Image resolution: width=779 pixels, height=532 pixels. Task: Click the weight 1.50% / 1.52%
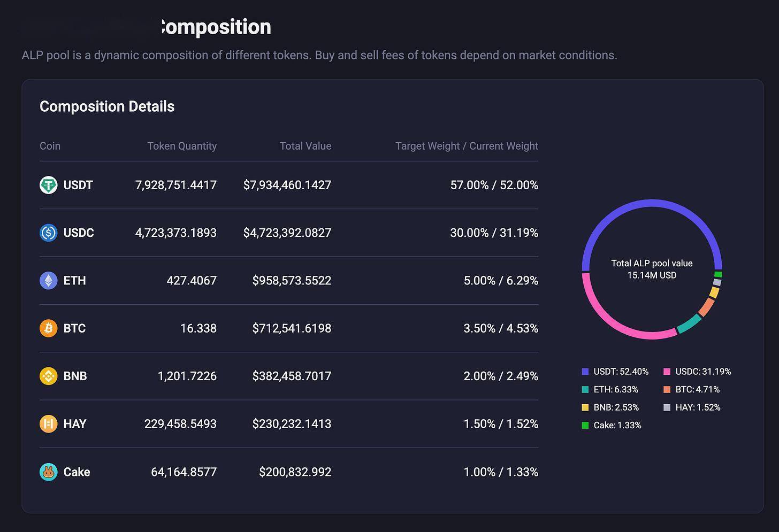pyautogui.click(x=501, y=423)
